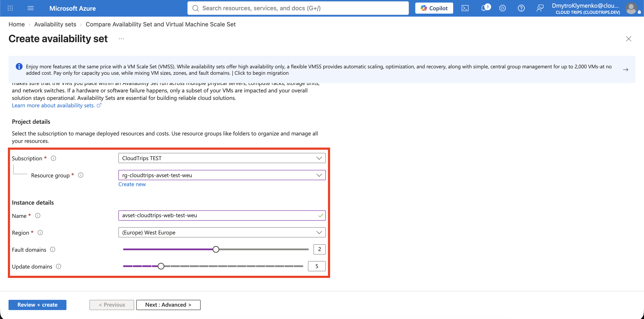Open Learn more about availability sets
This screenshot has width=644, height=319.
tap(56, 105)
